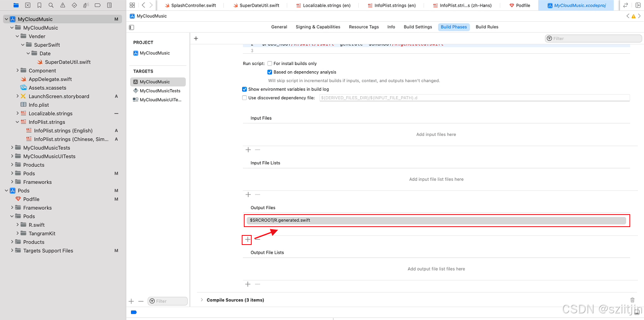Select MyCloudMusic under PROJECT
The image size is (644, 320).
[155, 53]
